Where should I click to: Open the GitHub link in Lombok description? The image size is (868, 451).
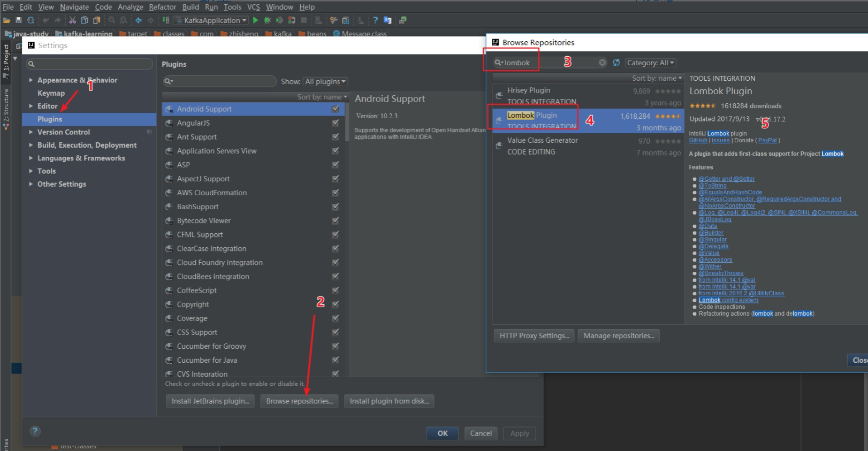(698, 140)
